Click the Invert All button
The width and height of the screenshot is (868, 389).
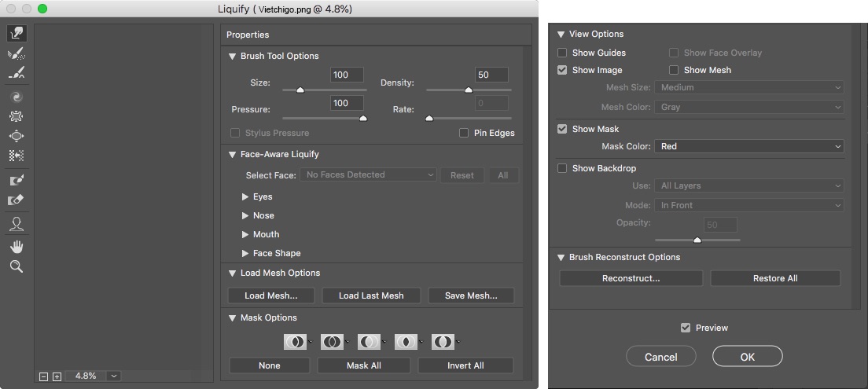pos(465,365)
